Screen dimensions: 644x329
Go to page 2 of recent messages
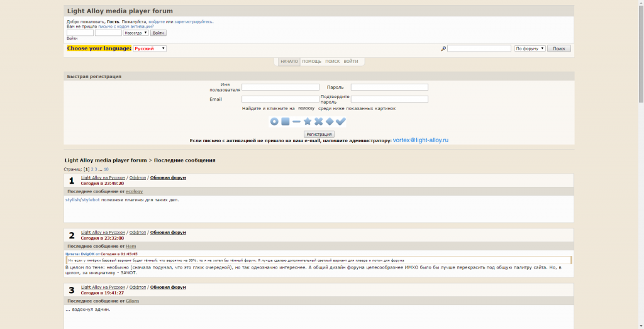(92, 169)
